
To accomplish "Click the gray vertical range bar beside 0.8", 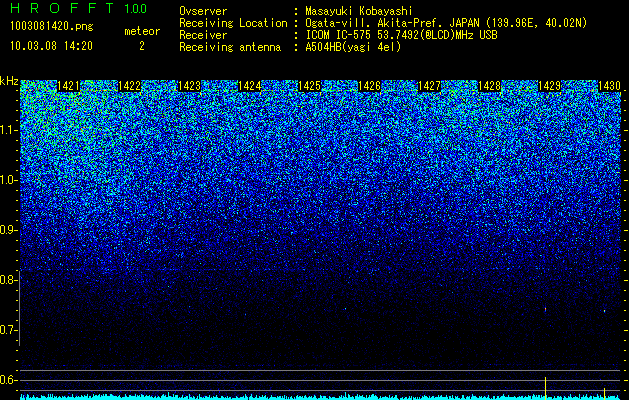I will click(x=19, y=308).
